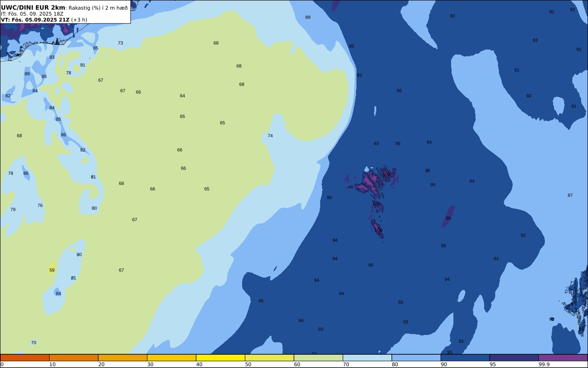Click the 0–10 dark orange legend swatch
The width and height of the screenshot is (588, 368).
pyautogui.click(x=25, y=357)
